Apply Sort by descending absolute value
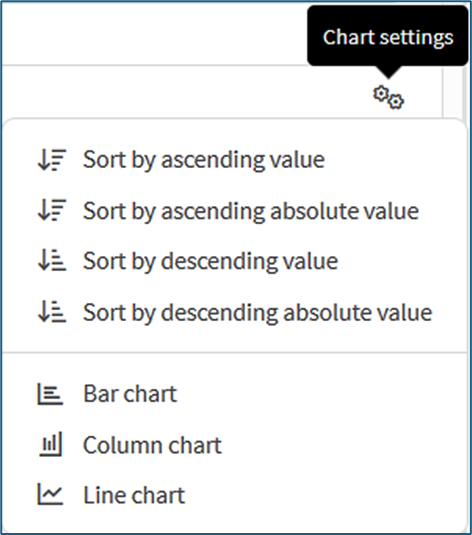Screen dimensions: 472x535 coord(257,312)
